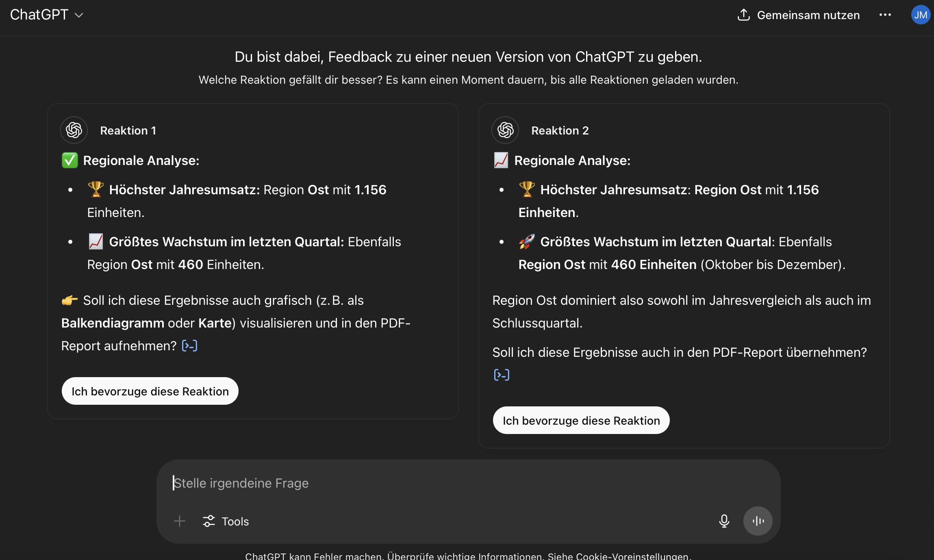Open the JM profile avatar

(x=921, y=15)
